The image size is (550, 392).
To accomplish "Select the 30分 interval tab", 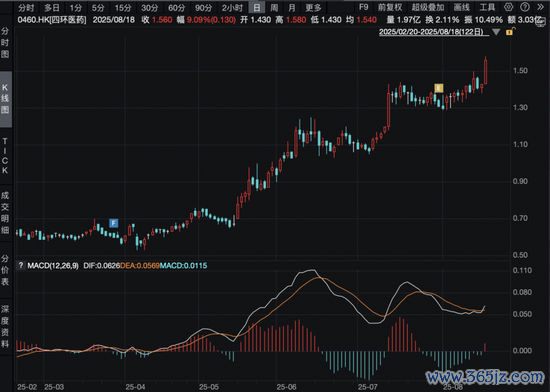I will pyautogui.click(x=150, y=7).
